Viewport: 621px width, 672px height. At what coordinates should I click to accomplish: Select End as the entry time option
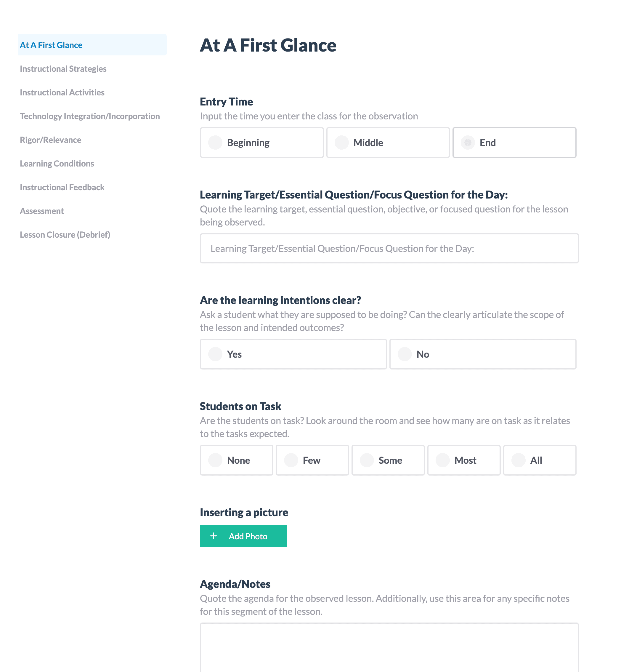click(468, 142)
